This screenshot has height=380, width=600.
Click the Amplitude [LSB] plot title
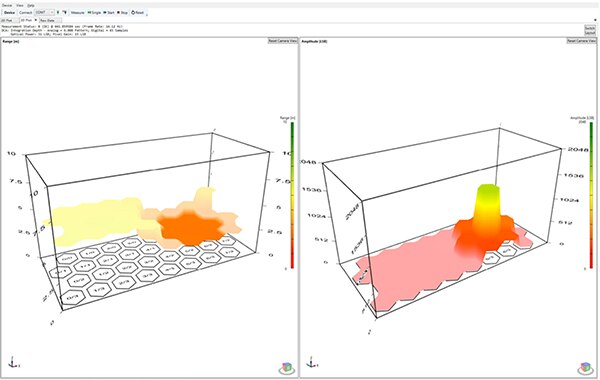pos(314,41)
